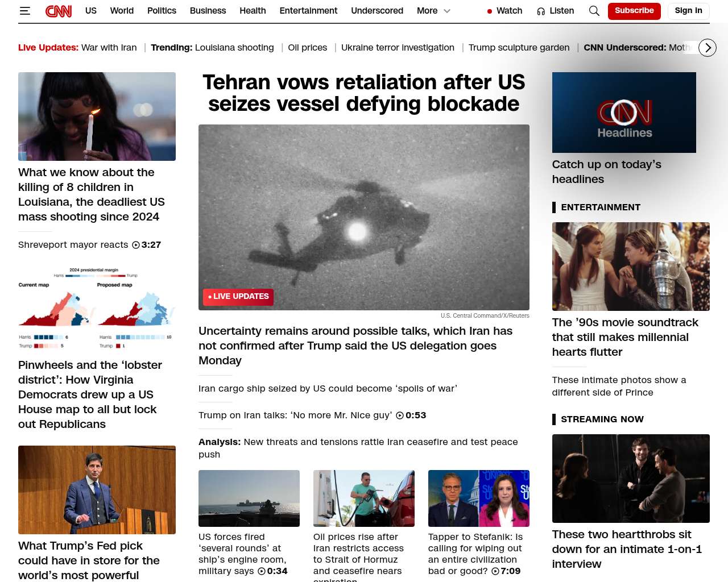Play the Shreveport mayor reacts video icon
The height and width of the screenshot is (582, 728).
[x=136, y=245]
